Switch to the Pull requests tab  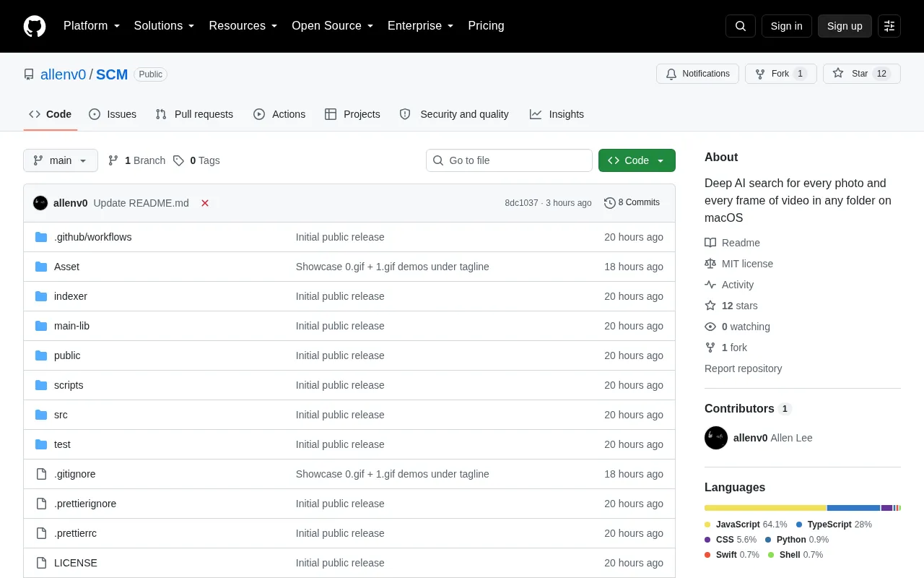[x=194, y=114]
